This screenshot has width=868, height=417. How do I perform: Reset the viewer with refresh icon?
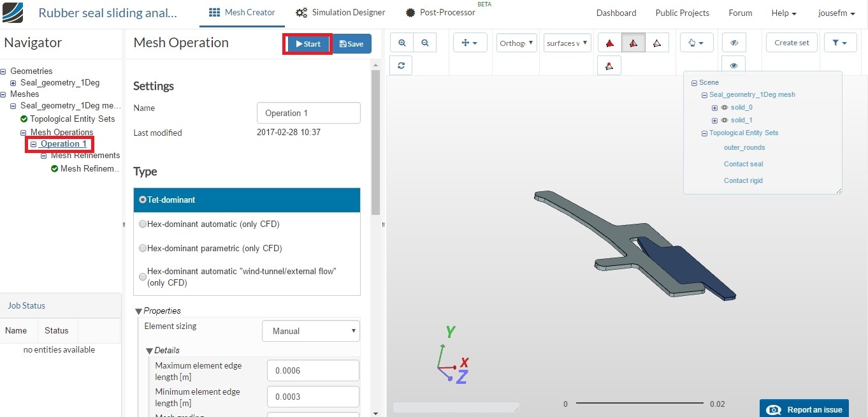click(x=401, y=65)
